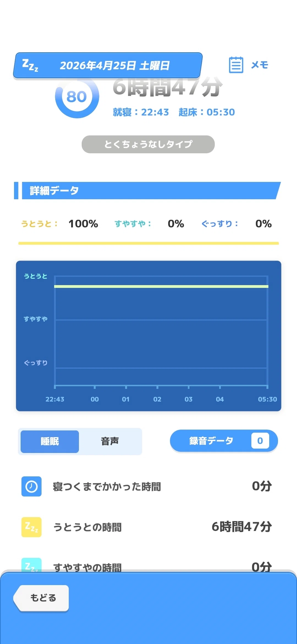Select the 睡眠 tab

(x=50, y=441)
